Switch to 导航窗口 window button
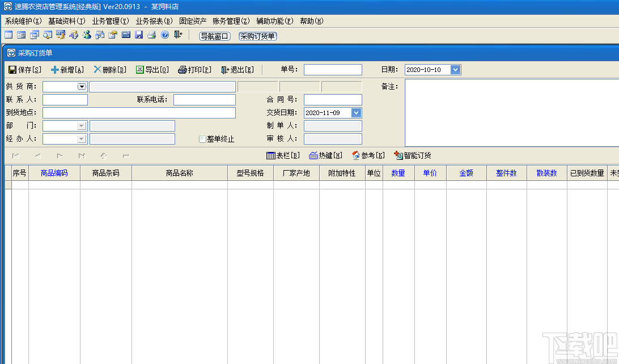 214,36
